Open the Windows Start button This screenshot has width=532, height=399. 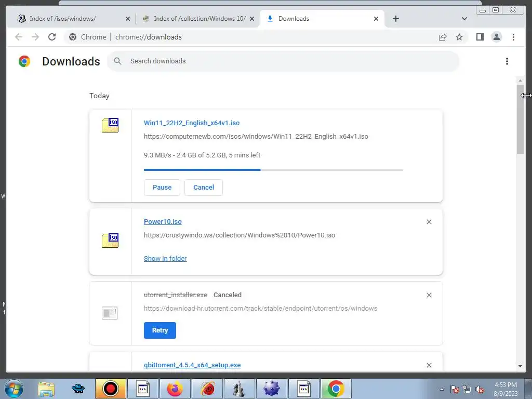(14, 389)
